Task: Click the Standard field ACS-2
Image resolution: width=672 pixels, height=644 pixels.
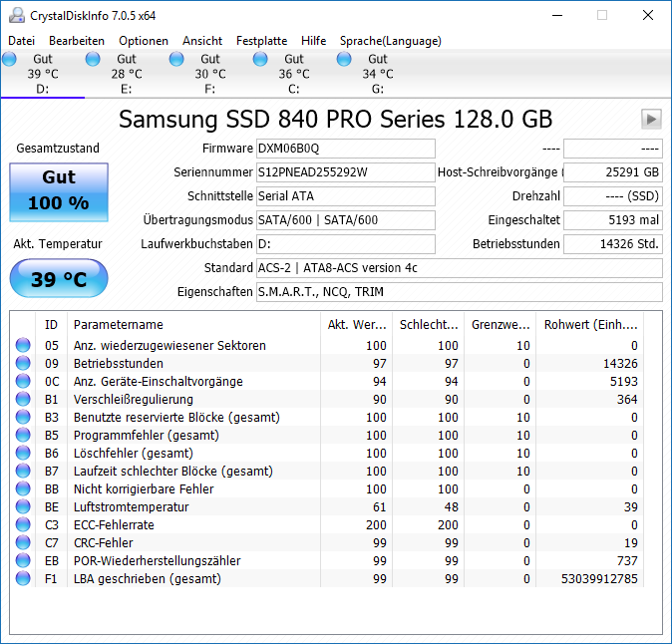Action: click(460, 268)
